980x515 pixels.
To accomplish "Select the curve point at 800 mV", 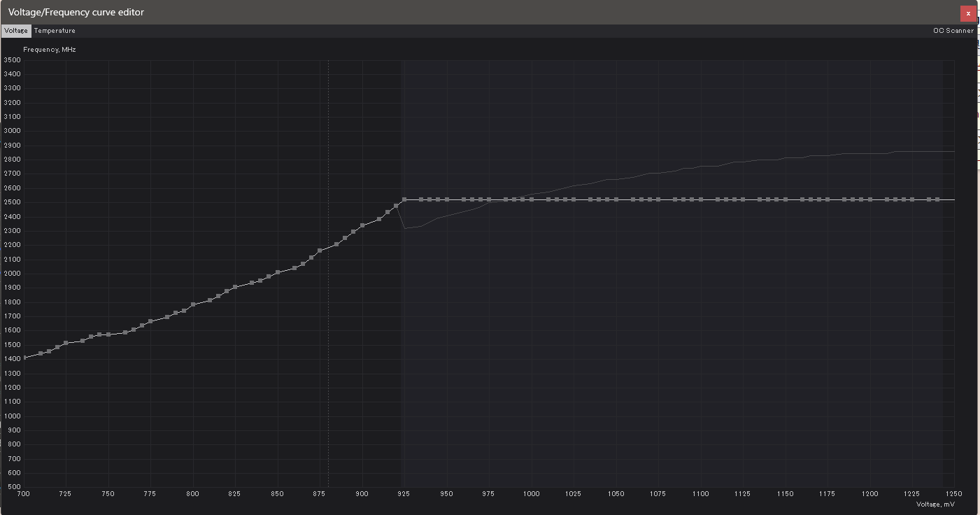I will [193, 304].
